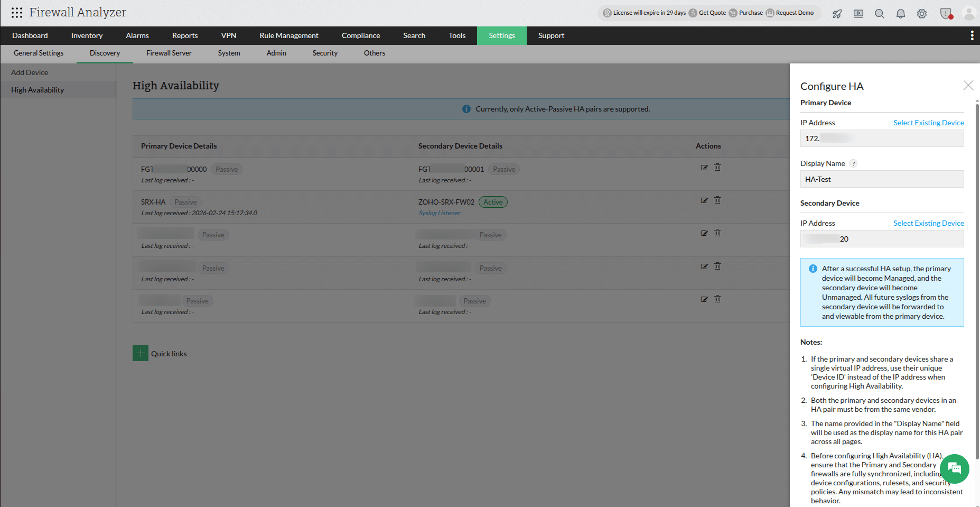Open the apps grid icon top-left

(17, 12)
